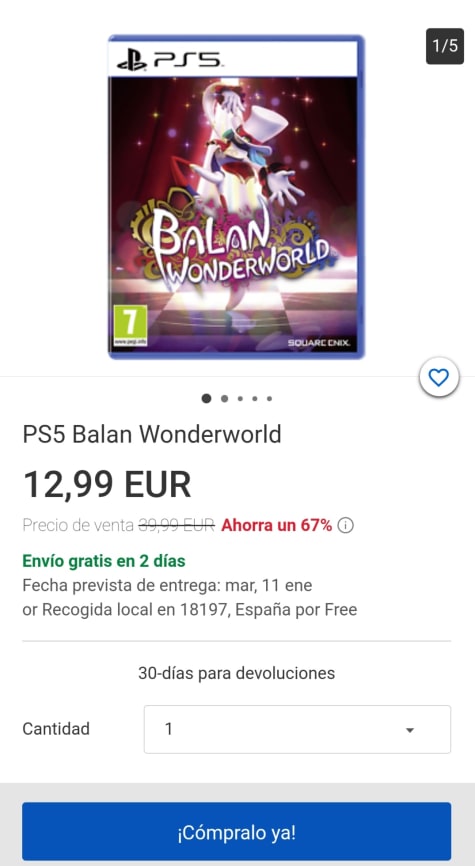Viewport: 475px width, 866px height.
Task: Tap the 30-días para devoluciones text
Action: (236, 673)
